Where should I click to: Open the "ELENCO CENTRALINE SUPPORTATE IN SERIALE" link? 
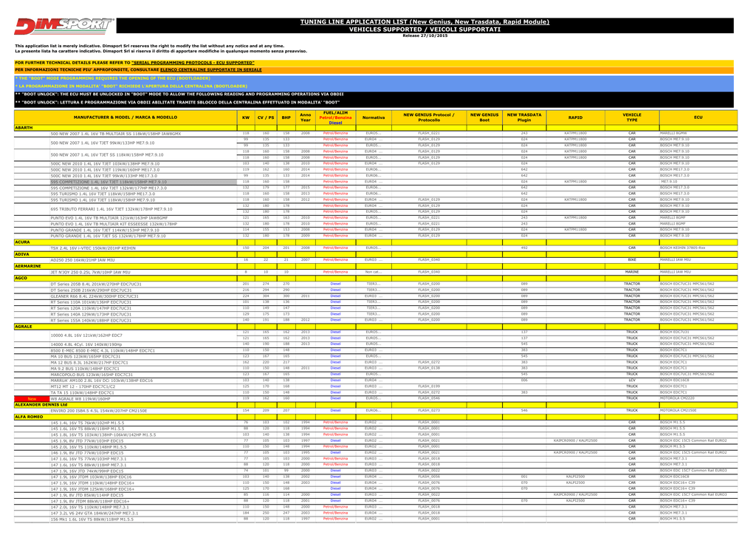click(210, 70)
